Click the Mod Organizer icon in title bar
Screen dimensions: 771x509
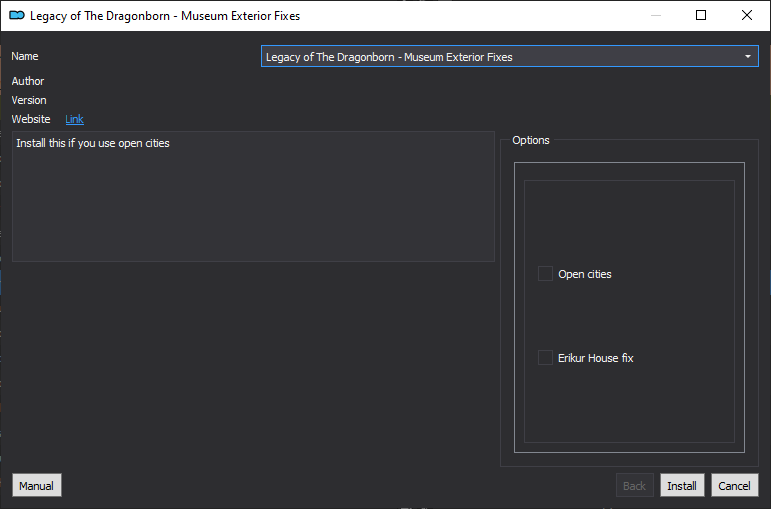(x=17, y=16)
